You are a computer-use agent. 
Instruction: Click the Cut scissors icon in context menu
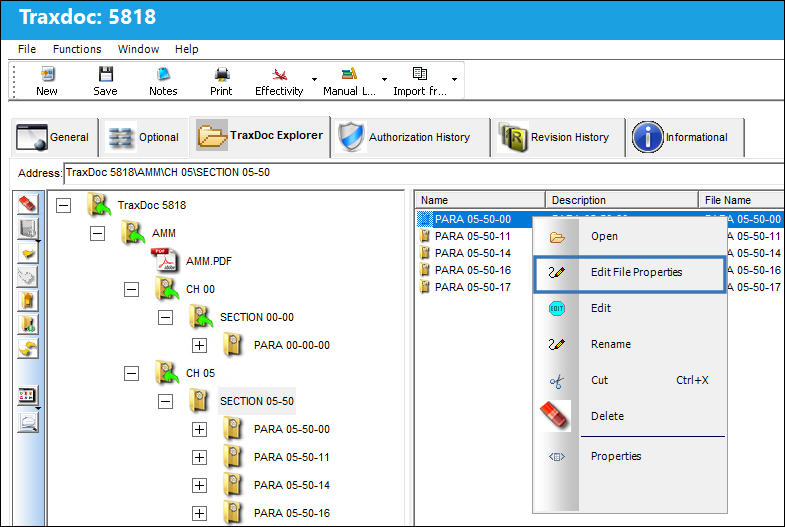coord(556,381)
